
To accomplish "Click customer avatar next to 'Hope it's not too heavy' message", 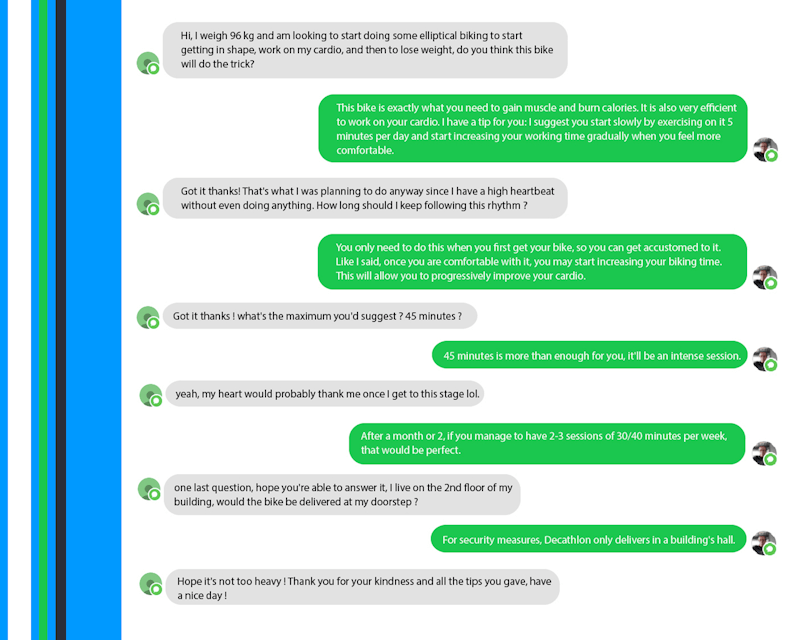I will pos(151,584).
